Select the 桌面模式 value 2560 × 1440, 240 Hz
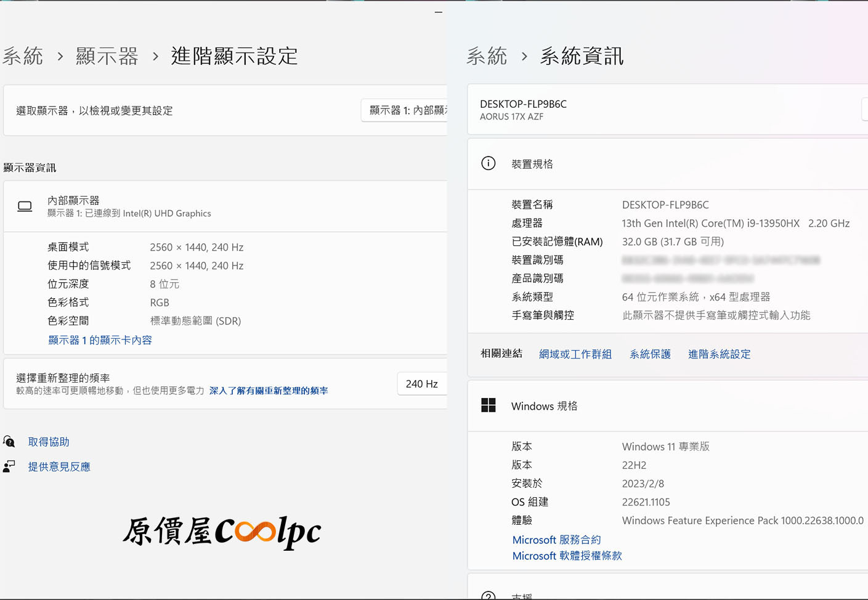Viewport: 868px width, 600px height. (x=197, y=247)
